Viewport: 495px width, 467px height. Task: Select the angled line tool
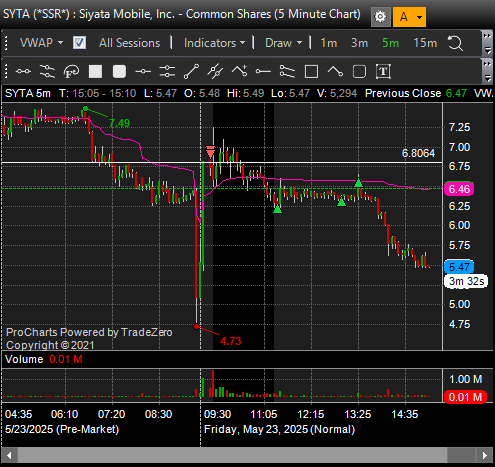pos(335,71)
